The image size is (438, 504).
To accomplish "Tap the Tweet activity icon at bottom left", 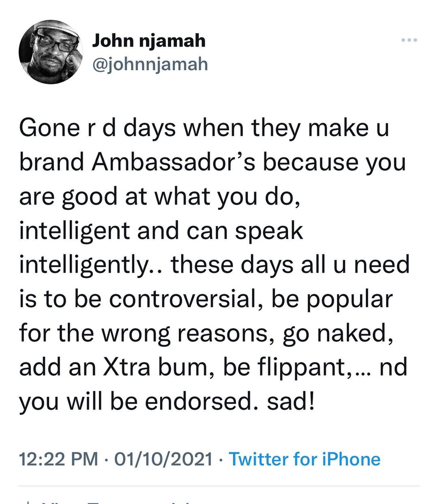I will 28,502.
